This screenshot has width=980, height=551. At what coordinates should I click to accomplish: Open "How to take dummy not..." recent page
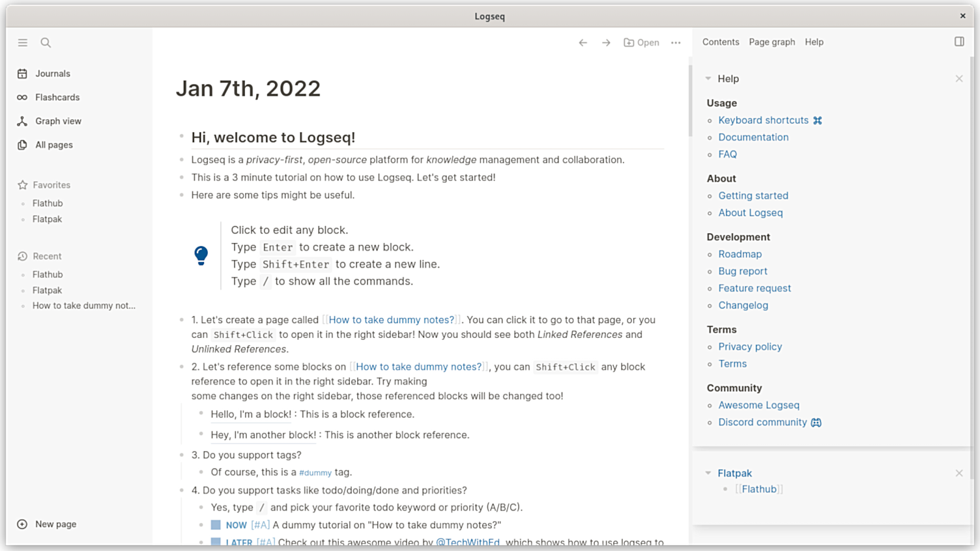click(84, 305)
